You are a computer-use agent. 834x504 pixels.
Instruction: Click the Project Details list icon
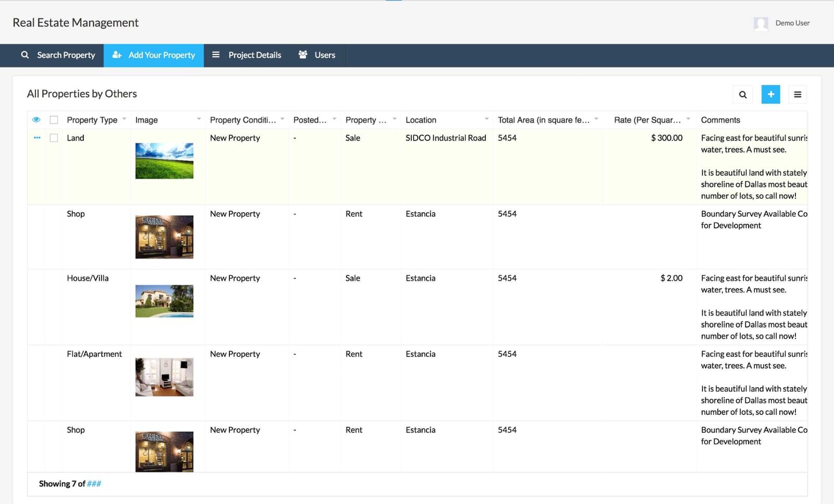point(216,55)
